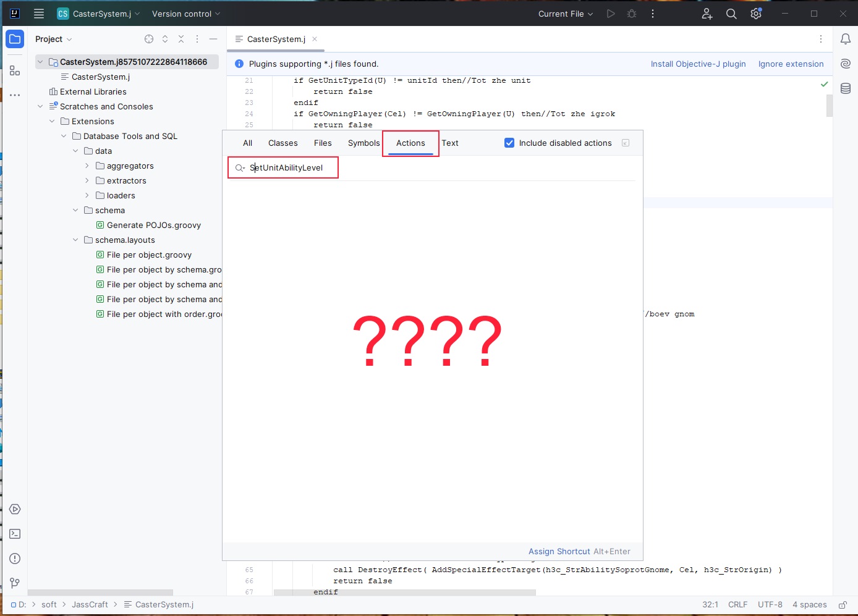Viewport: 858px width, 616px height.
Task: Uncheck Include disabled actions
Action: 509,143
